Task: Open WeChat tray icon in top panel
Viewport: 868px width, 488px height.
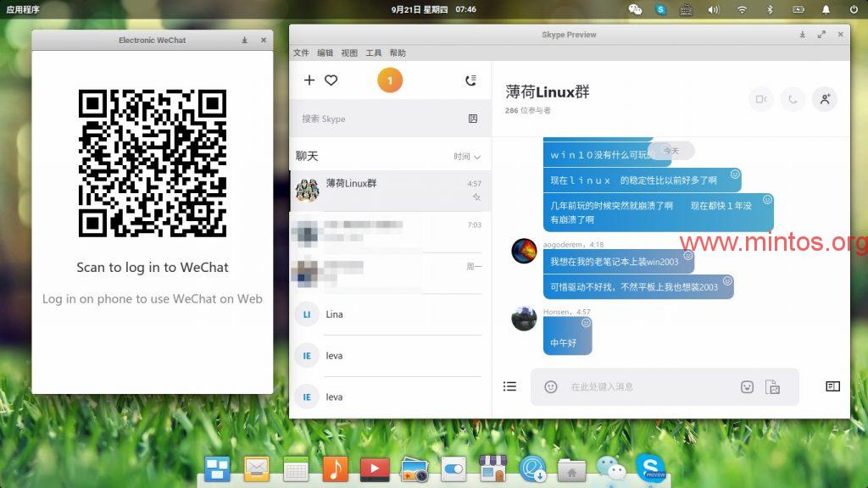Action: click(635, 9)
